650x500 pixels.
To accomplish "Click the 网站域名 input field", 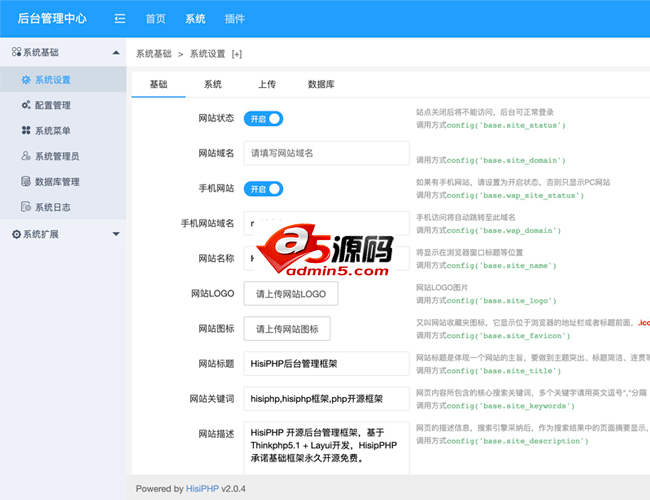I will click(x=327, y=153).
